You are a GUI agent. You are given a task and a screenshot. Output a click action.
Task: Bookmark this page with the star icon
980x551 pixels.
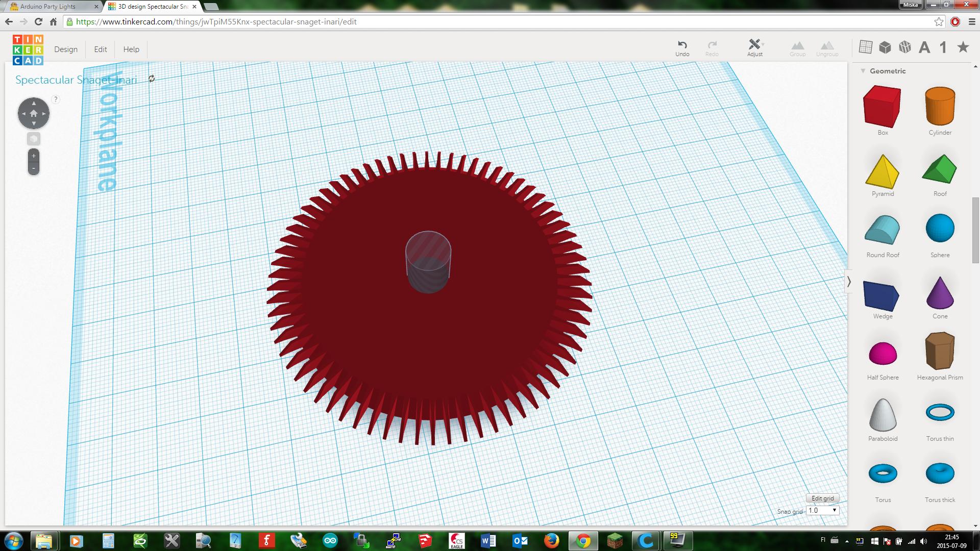point(939,22)
